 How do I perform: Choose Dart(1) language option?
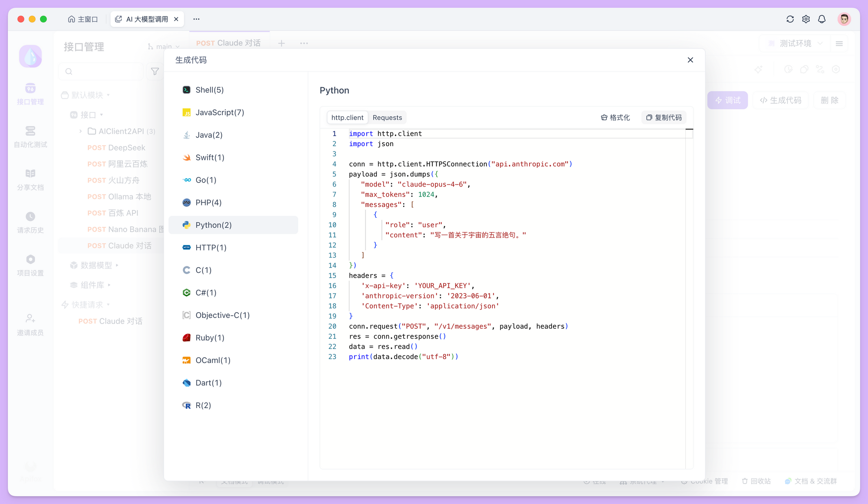[208, 383]
